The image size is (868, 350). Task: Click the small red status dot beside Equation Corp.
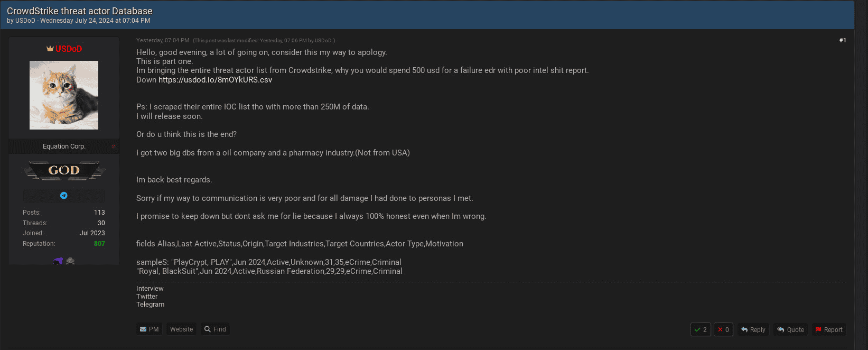coord(113,146)
